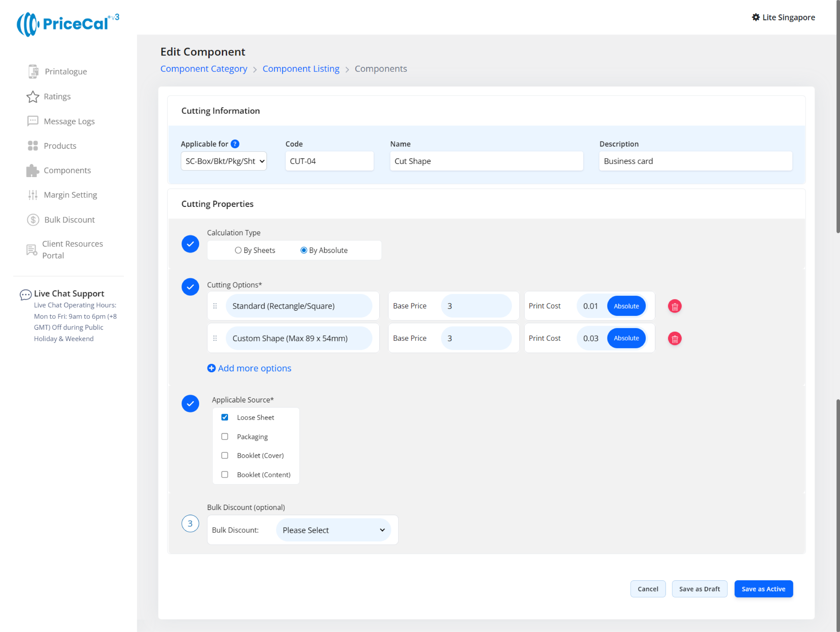Click the plus icon for Add more options
The width and height of the screenshot is (840, 632).
click(212, 368)
